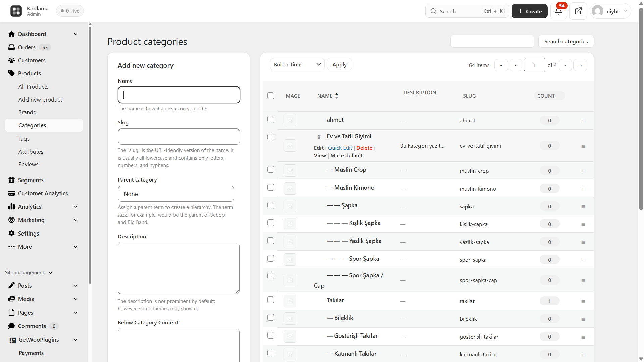Click the Slug input field
This screenshot has width=644, height=362.
179,137
